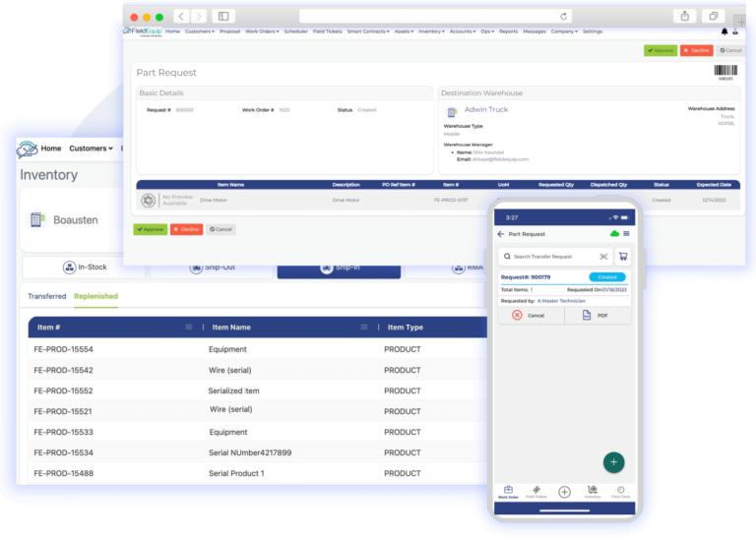
Task: Click the bottom green Approve button
Action: [x=151, y=229]
